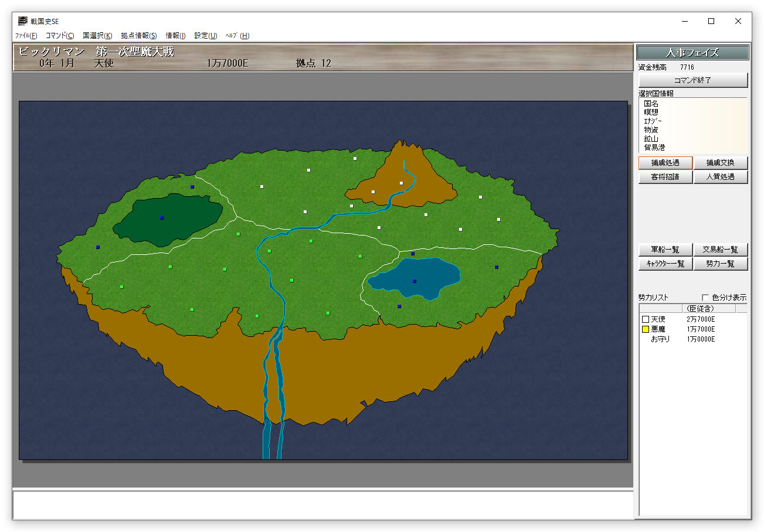
Task: Open the 軍船一覧 list
Action: (665, 250)
